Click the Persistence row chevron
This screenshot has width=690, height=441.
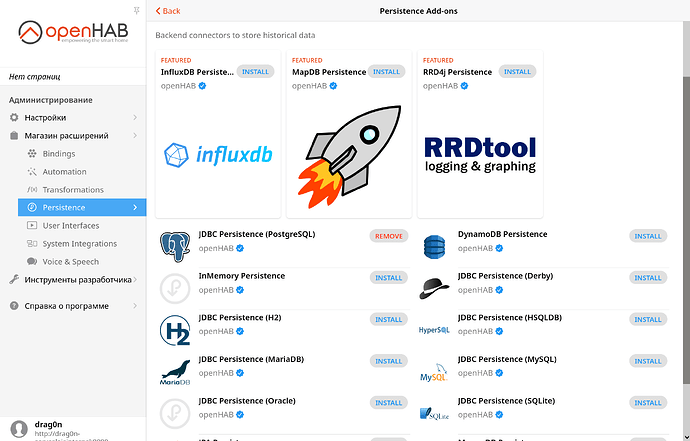pos(135,207)
